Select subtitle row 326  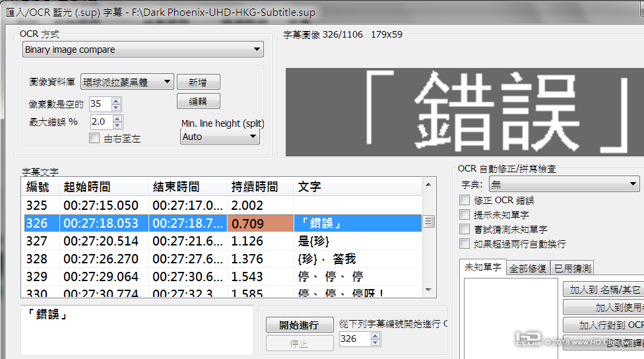(222, 223)
